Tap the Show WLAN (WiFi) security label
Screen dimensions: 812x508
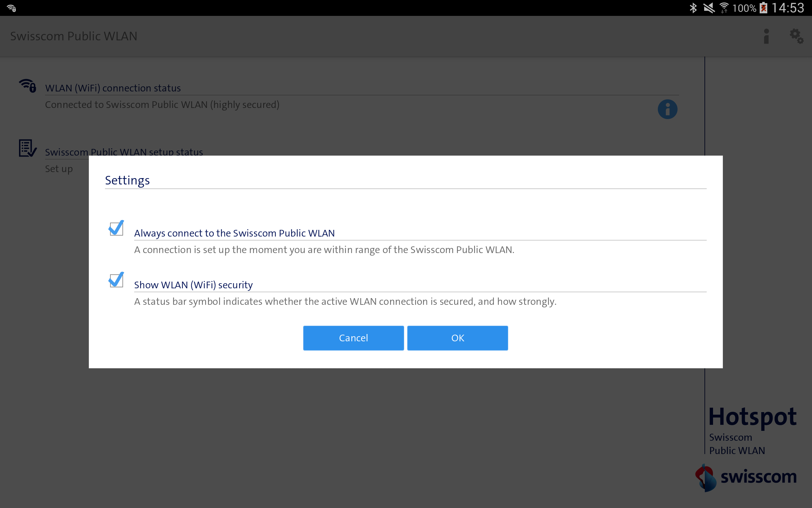(193, 285)
